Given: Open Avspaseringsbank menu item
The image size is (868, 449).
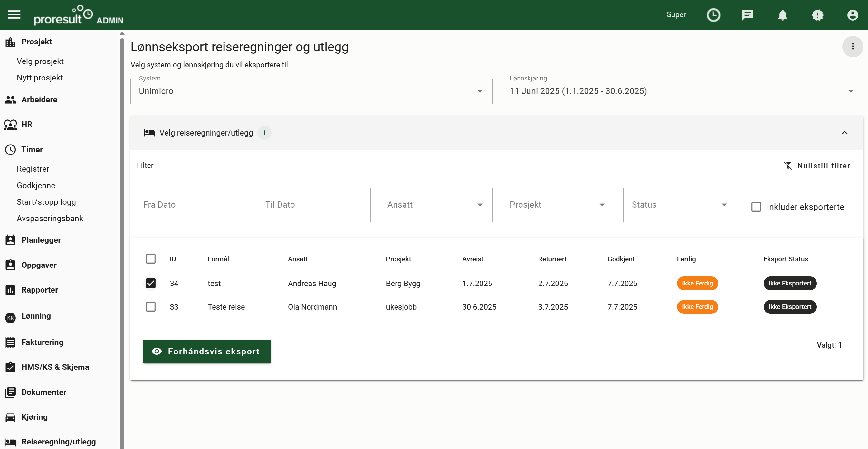Looking at the screenshot, I should [50, 219].
